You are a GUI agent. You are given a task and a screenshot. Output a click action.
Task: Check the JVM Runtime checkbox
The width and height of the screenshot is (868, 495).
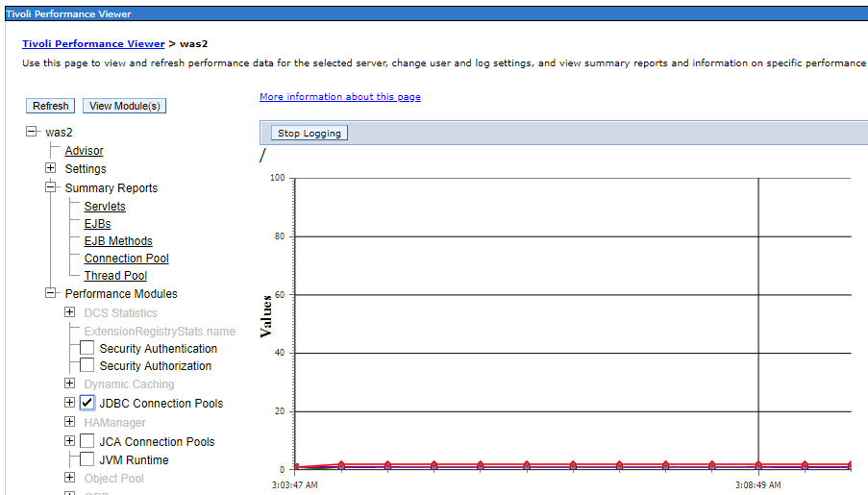[87, 459]
